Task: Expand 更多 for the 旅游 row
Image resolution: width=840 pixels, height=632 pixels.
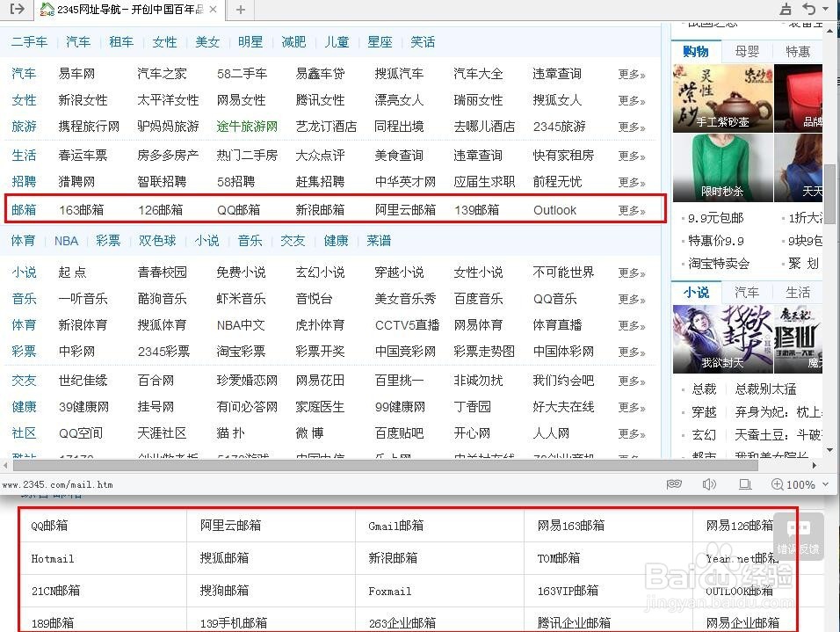Action: (632, 127)
